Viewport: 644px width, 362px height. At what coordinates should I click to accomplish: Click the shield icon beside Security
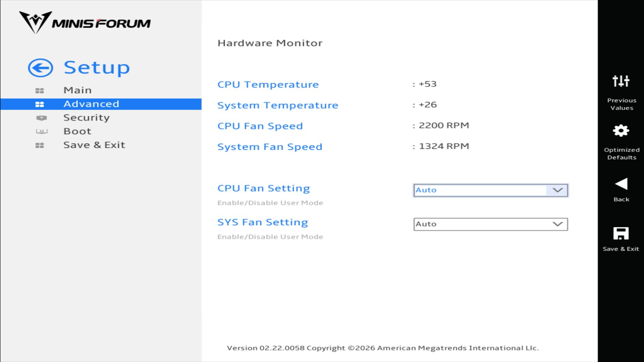click(41, 118)
